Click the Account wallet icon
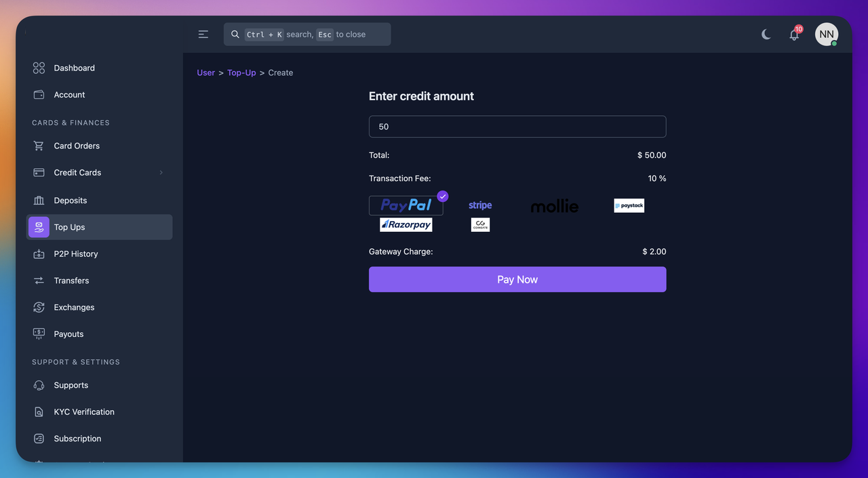Screen dimensions: 868x478 [x=39, y=95]
